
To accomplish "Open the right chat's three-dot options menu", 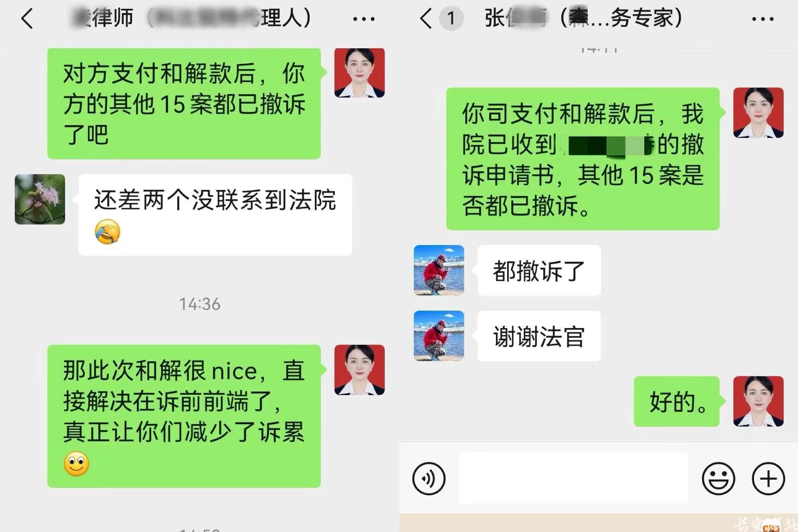I will tap(762, 19).
